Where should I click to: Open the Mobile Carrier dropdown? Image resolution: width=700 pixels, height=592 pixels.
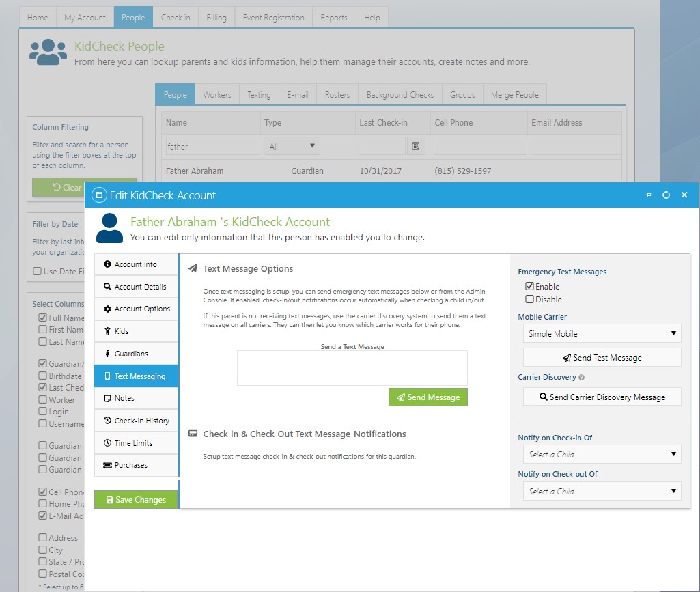[602, 333]
